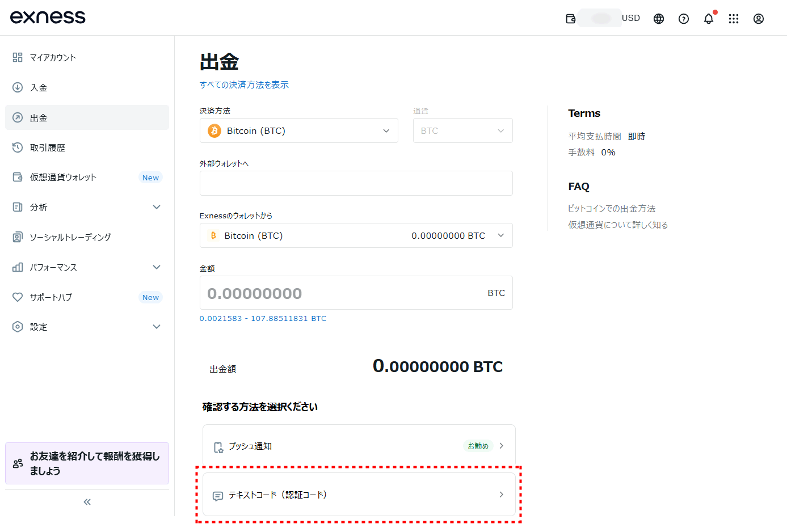Open apps grid menu icon

(734, 19)
